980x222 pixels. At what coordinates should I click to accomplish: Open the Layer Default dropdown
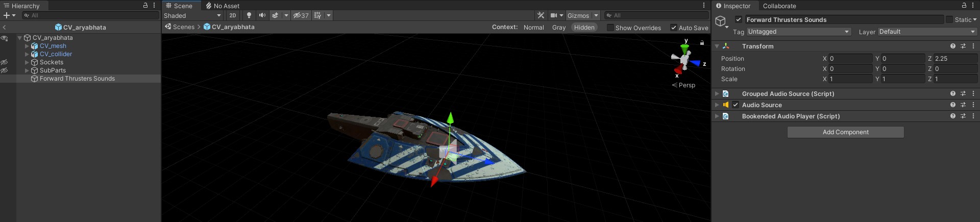tap(927, 32)
